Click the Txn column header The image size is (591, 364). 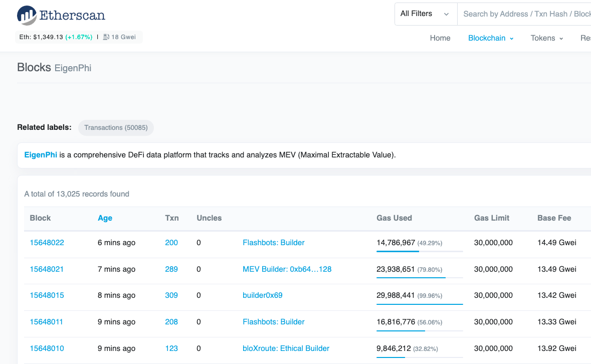tap(172, 218)
